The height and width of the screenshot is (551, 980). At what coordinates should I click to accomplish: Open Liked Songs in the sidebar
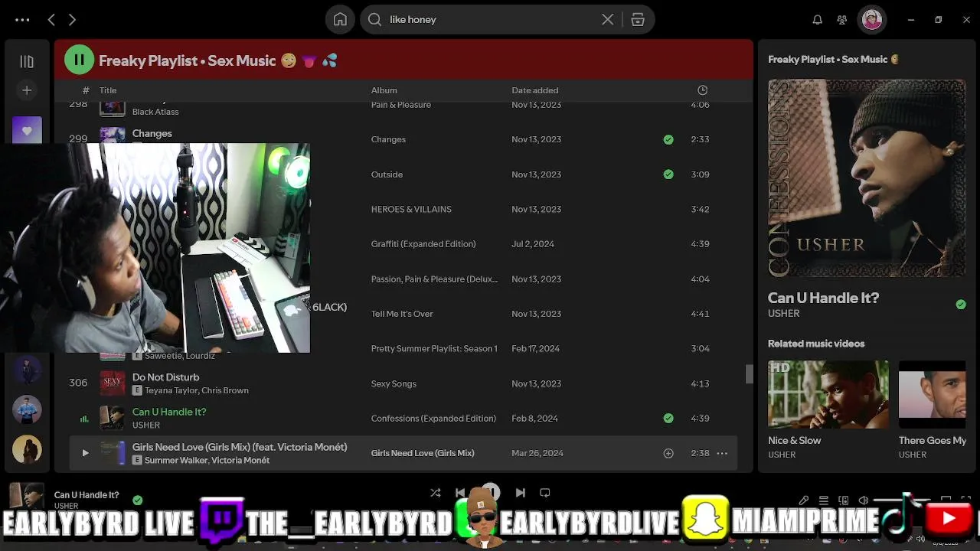click(27, 130)
